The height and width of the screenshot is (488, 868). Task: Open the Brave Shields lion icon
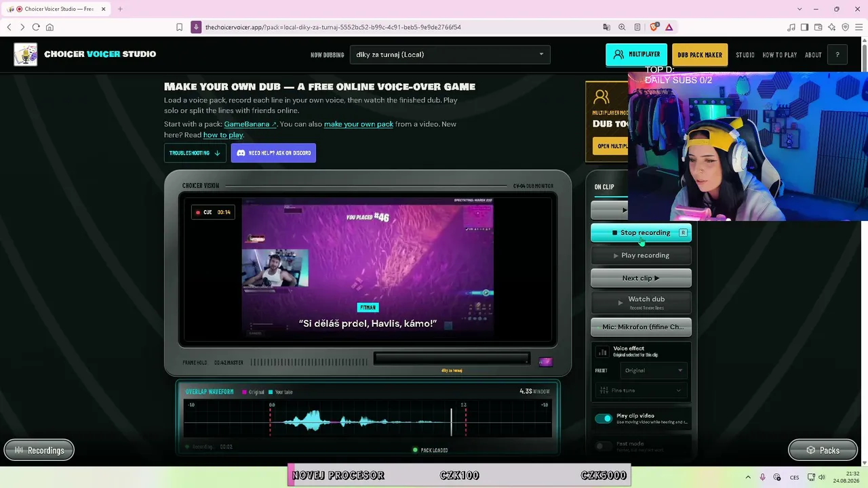(654, 27)
